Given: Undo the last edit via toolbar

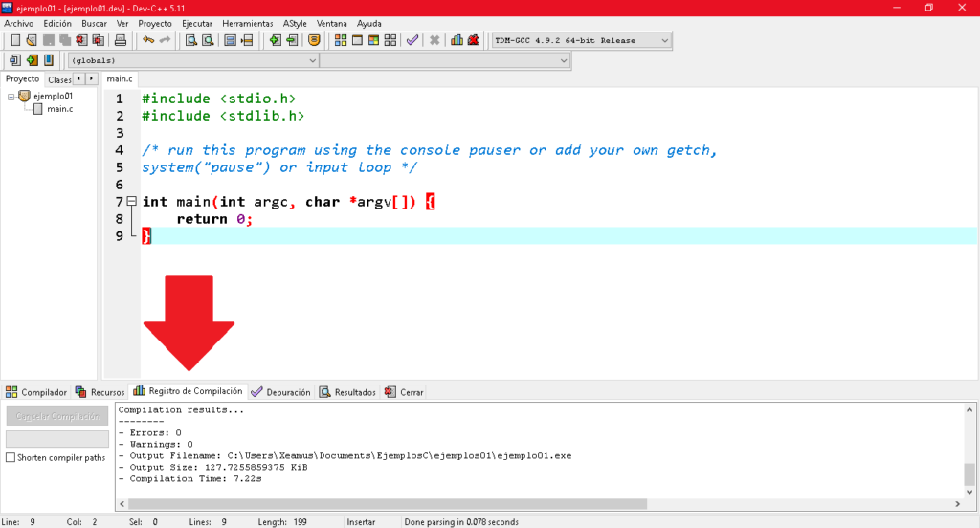Looking at the screenshot, I should point(148,40).
